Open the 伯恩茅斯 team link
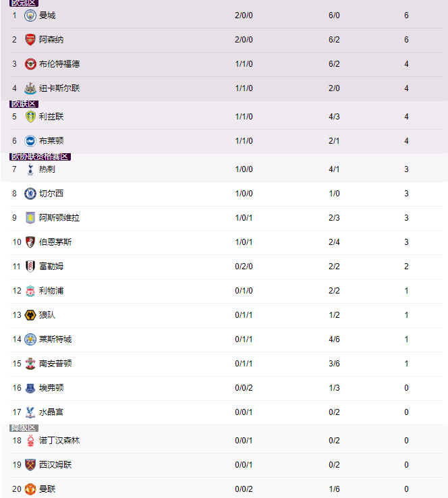Viewport: 448px width, 498px height. [55, 242]
